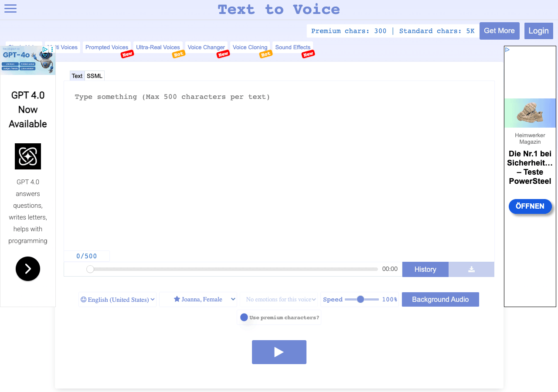Click the Die Nr.1 bei Sicherheit ad headline

(530, 167)
